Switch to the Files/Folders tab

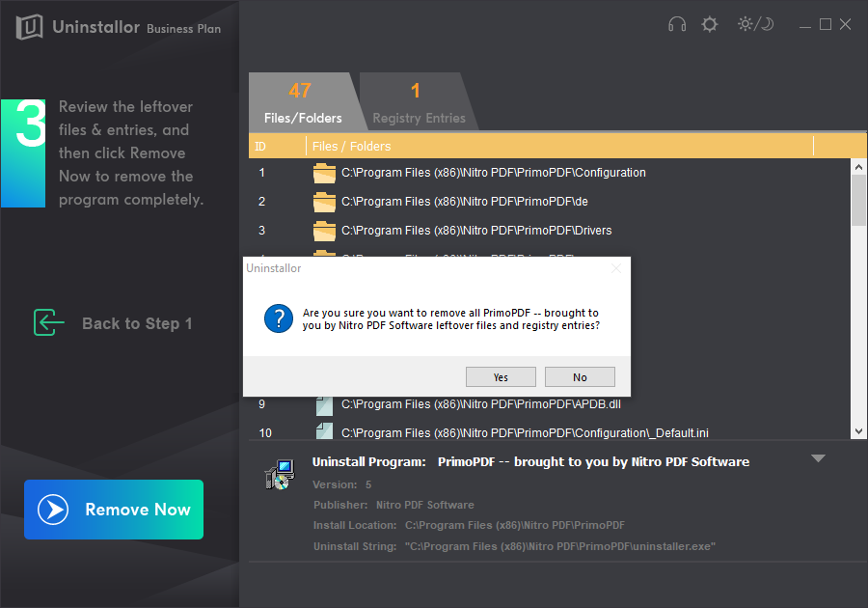[303, 102]
